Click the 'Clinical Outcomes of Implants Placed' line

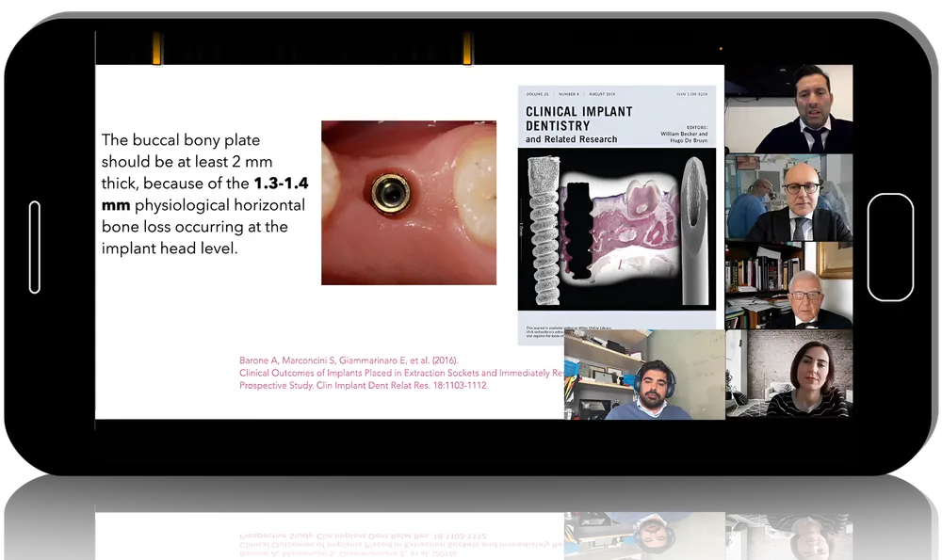401,373
